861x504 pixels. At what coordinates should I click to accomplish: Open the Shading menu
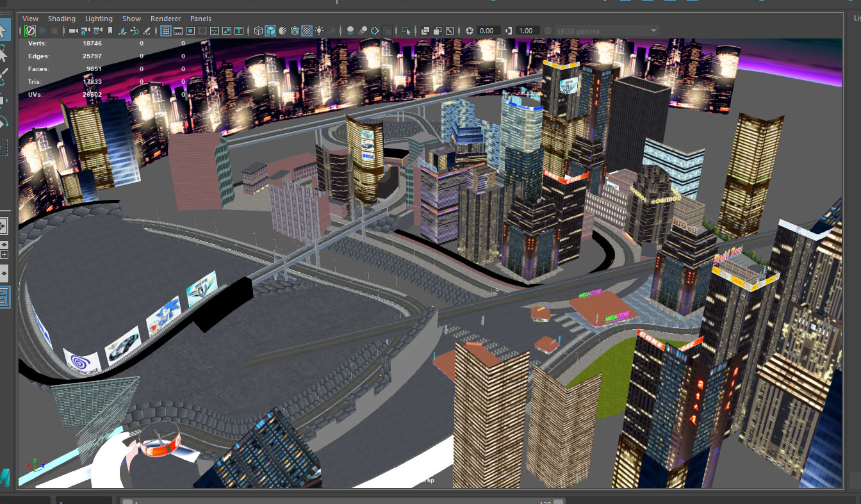61,19
